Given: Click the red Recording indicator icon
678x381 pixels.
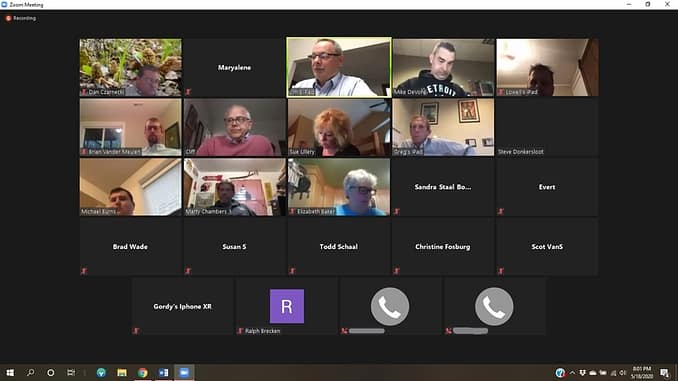Looking at the screenshot, I should tap(8, 18).
